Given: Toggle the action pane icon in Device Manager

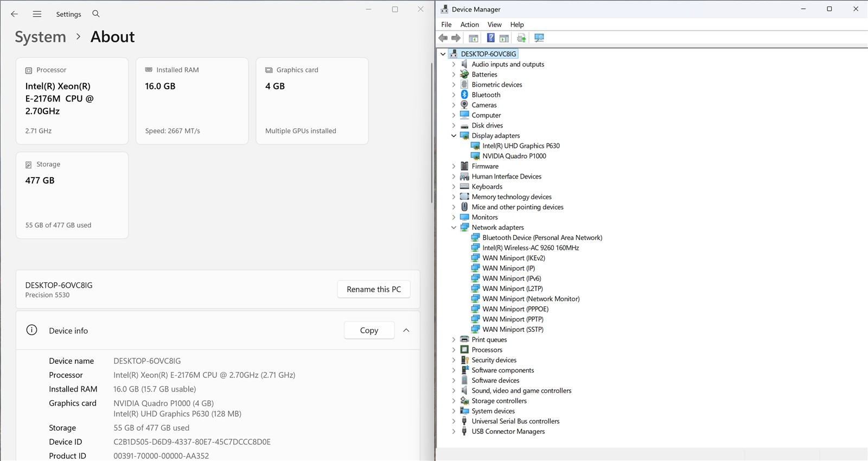Looking at the screenshot, I should pyautogui.click(x=504, y=38).
